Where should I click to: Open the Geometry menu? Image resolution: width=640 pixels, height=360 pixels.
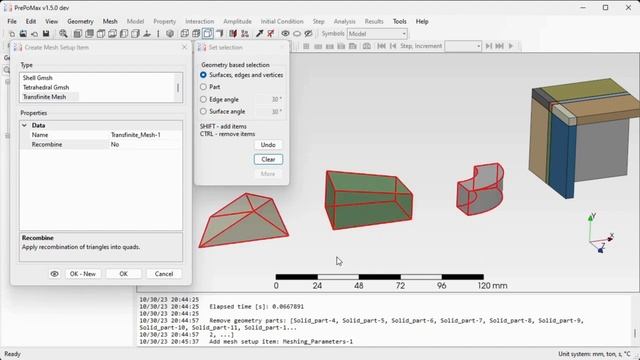[80, 21]
